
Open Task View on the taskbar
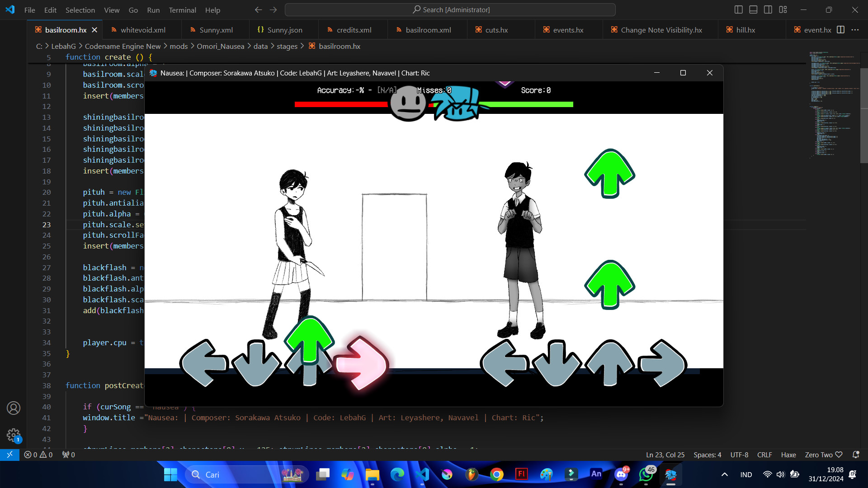pos(323,474)
